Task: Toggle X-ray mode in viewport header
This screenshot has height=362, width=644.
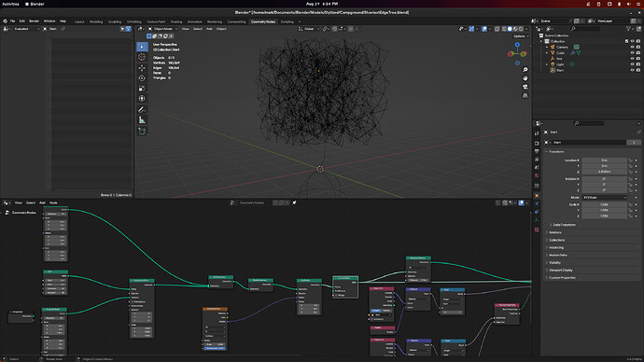Action: (x=497, y=29)
